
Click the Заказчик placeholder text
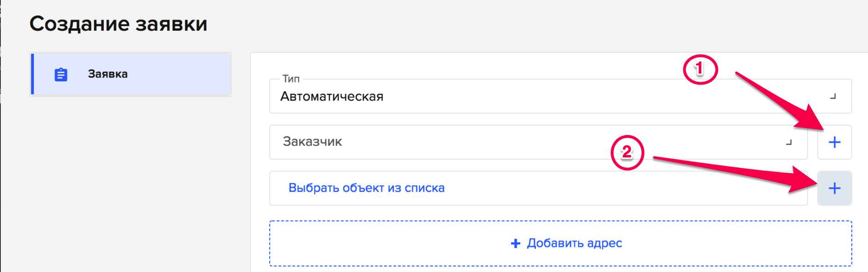[312, 142]
